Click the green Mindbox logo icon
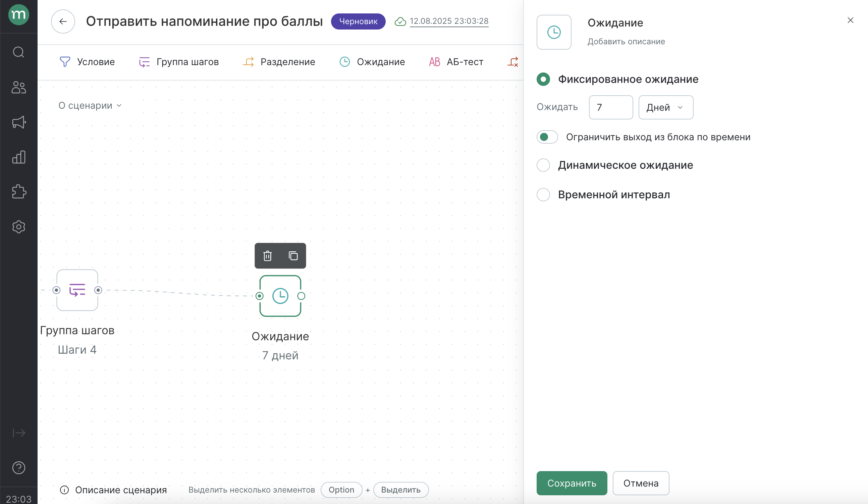 18,15
